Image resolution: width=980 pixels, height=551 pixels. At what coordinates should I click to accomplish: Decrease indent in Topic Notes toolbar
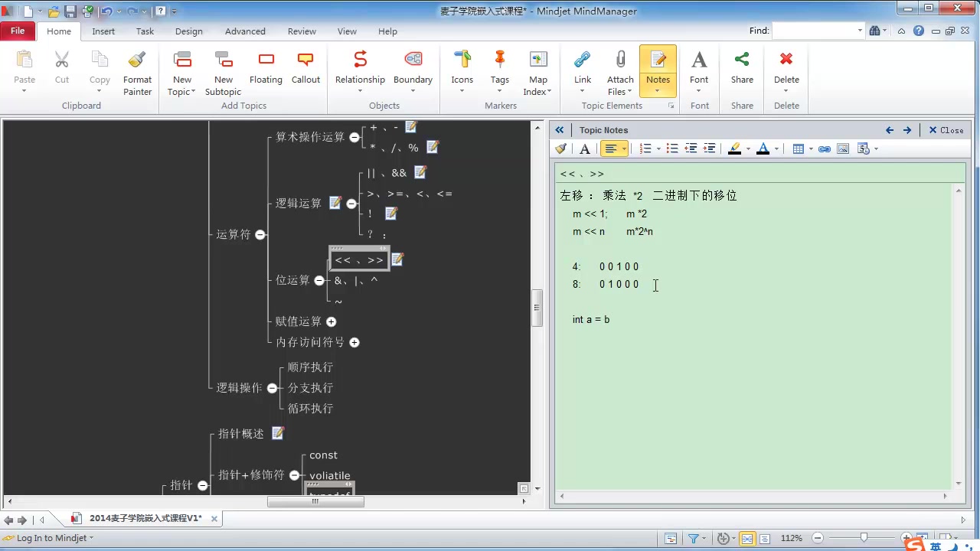(691, 149)
